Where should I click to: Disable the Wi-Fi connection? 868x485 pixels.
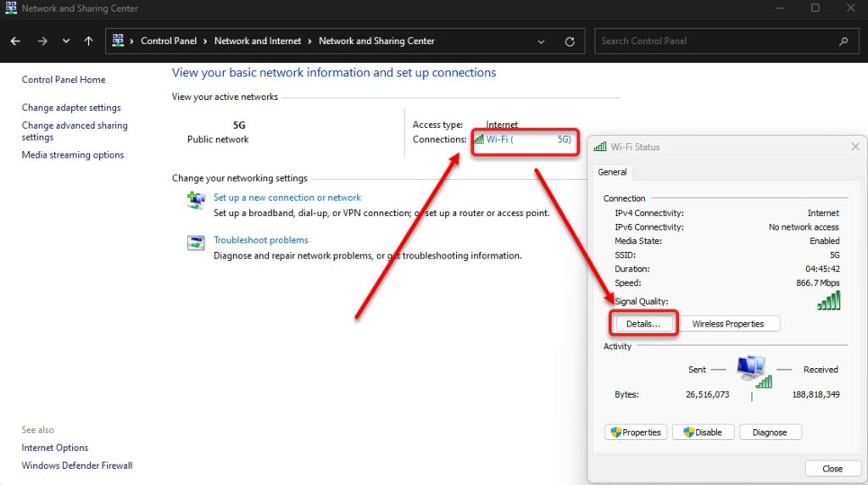pos(703,432)
